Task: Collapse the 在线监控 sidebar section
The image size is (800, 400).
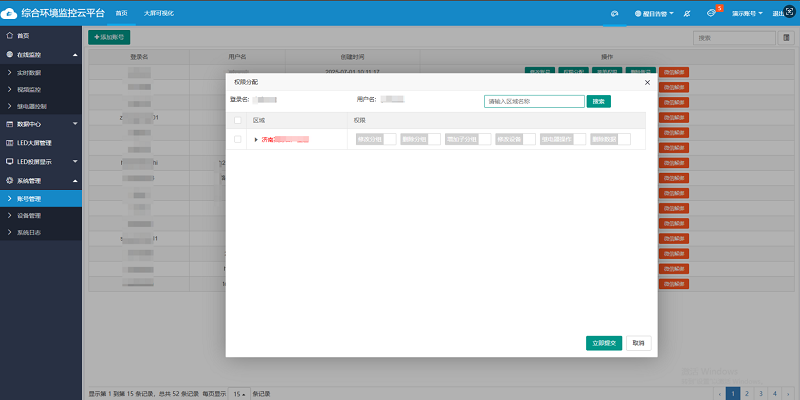Action: 75,54
